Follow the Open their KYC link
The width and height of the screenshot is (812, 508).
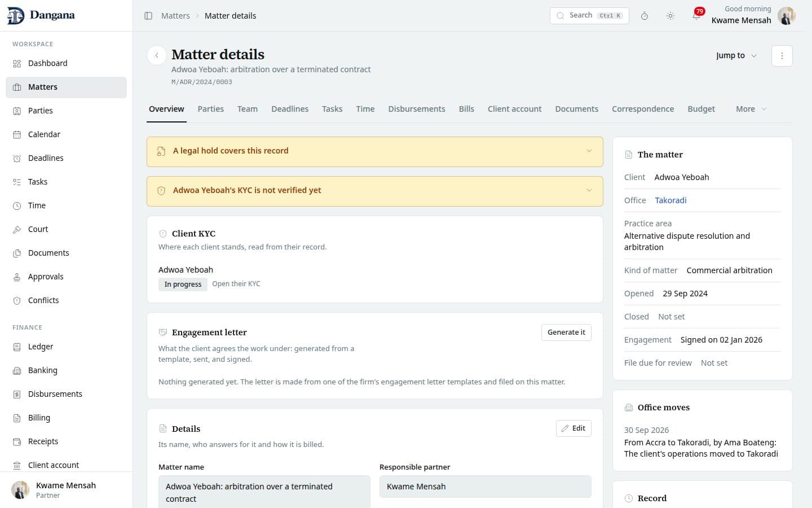click(236, 284)
